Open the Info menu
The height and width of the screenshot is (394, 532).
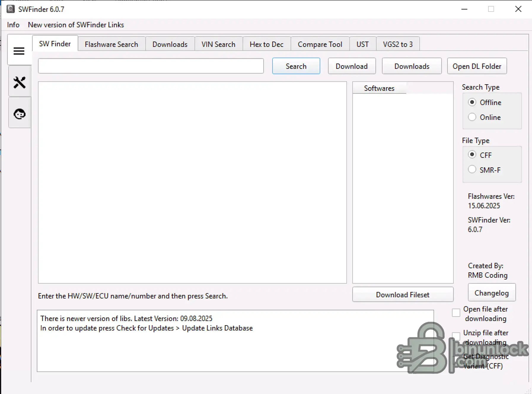pyautogui.click(x=13, y=25)
